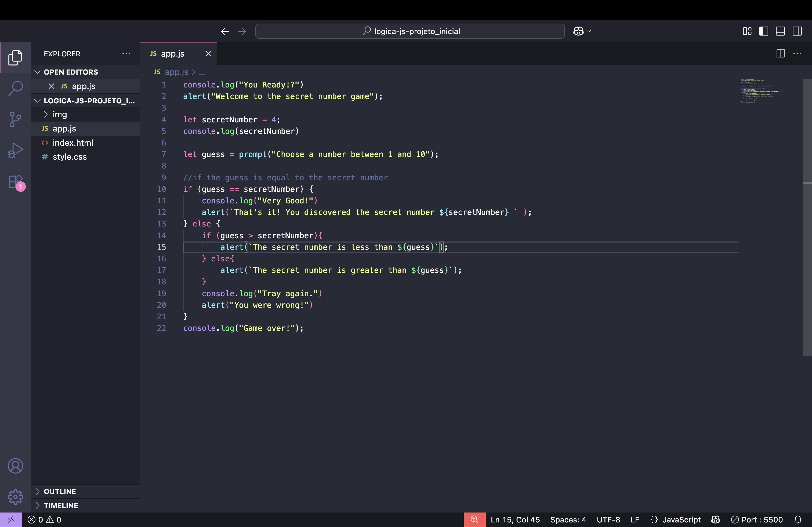Go to line via Ln 15, Col 45
Viewport: 812px width, 527px height.
coord(515,519)
